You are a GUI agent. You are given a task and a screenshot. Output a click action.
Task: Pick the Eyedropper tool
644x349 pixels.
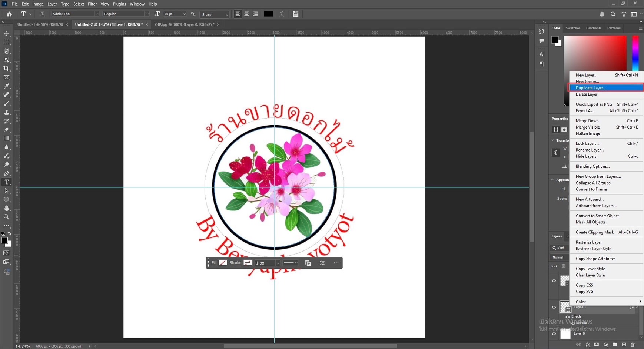coord(6,86)
